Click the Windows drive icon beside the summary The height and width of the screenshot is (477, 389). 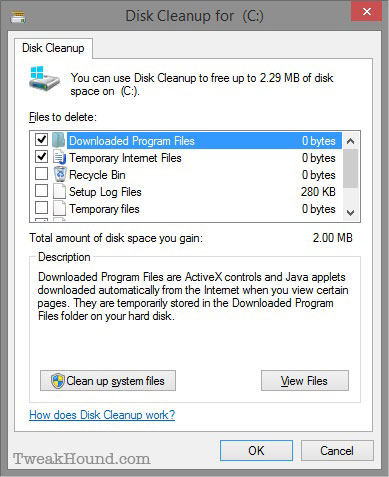pos(44,79)
